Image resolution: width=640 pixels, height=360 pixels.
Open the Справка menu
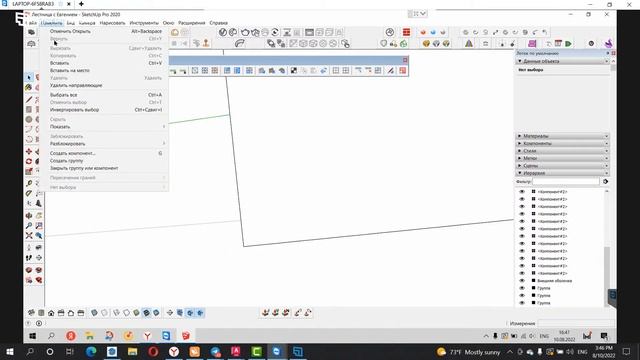click(218, 23)
